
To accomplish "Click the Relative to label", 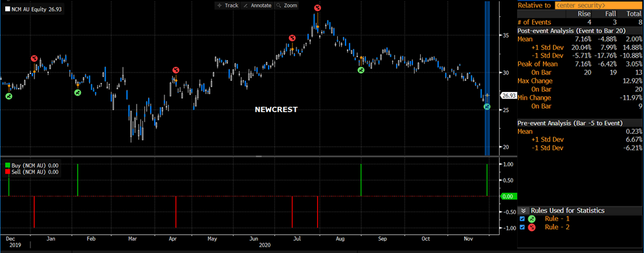I will point(534,5).
